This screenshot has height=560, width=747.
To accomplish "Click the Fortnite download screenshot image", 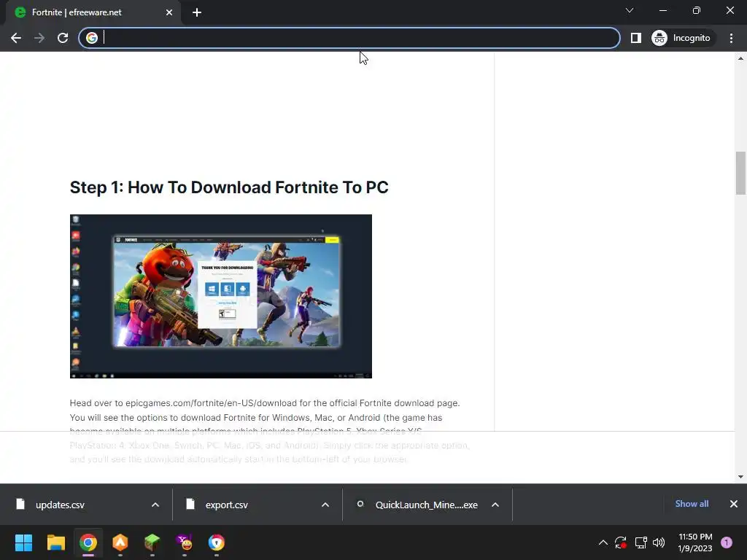I will [x=220, y=296].
